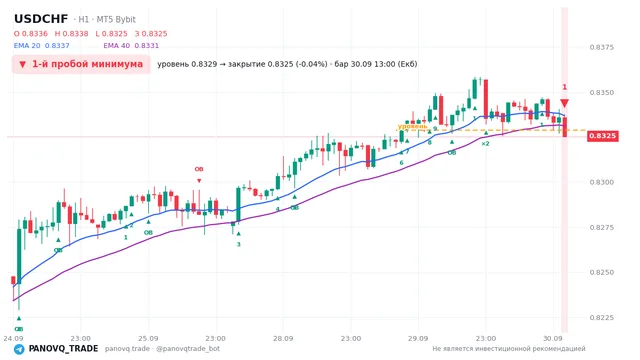
Task: Click the 0.8275 price axis label
Action: click(602, 227)
